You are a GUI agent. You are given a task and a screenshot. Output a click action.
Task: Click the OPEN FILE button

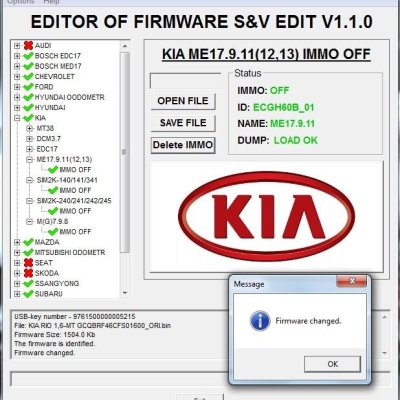tap(183, 101)
